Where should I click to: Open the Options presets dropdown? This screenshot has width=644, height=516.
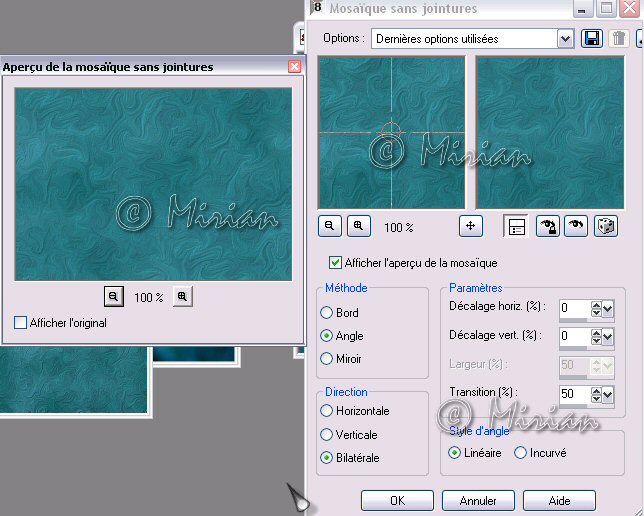click(x=565, y=39)
